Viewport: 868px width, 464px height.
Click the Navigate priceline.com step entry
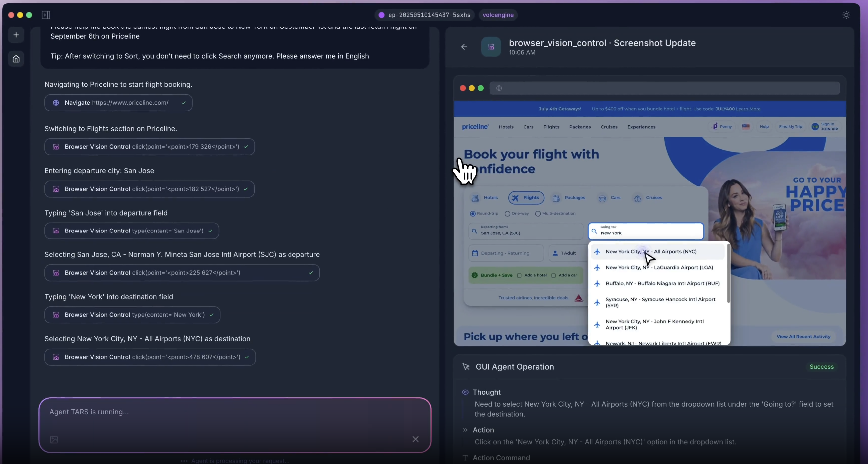pyautogui.click(x=118, y=103)
